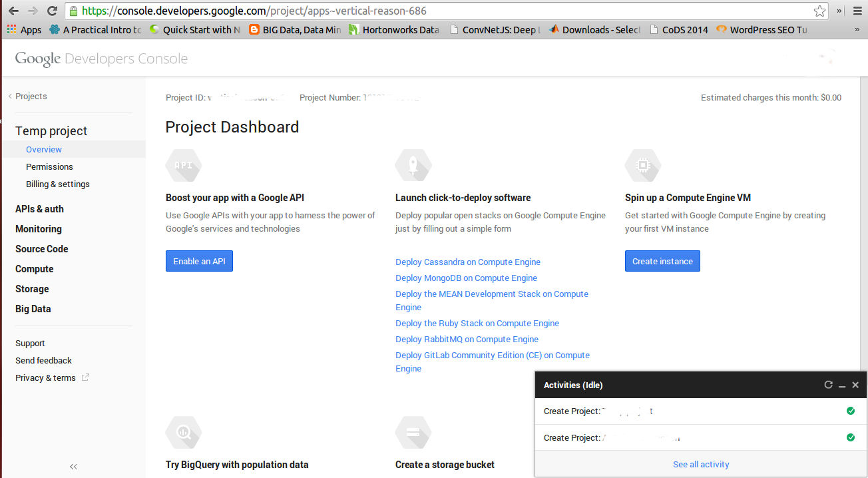The width and height of the screenshot is (868, 478).
Task: Click the API hexagon icon
Action: tap(183, 165)
